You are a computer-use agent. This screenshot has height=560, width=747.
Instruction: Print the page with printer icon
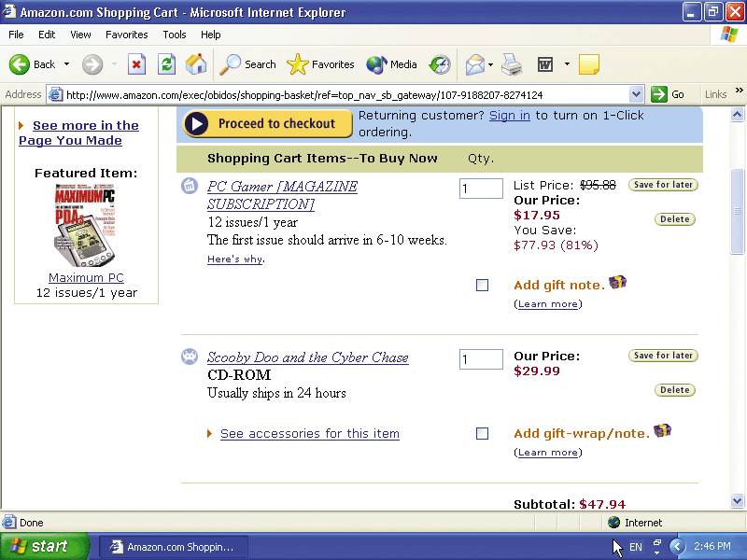pyautogui.click(x=512, y=64)
